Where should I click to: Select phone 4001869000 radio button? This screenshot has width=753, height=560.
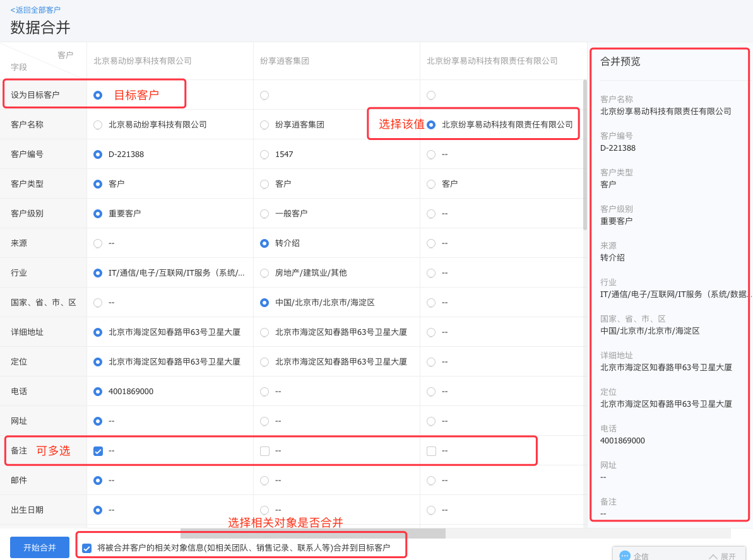(98, 392)
